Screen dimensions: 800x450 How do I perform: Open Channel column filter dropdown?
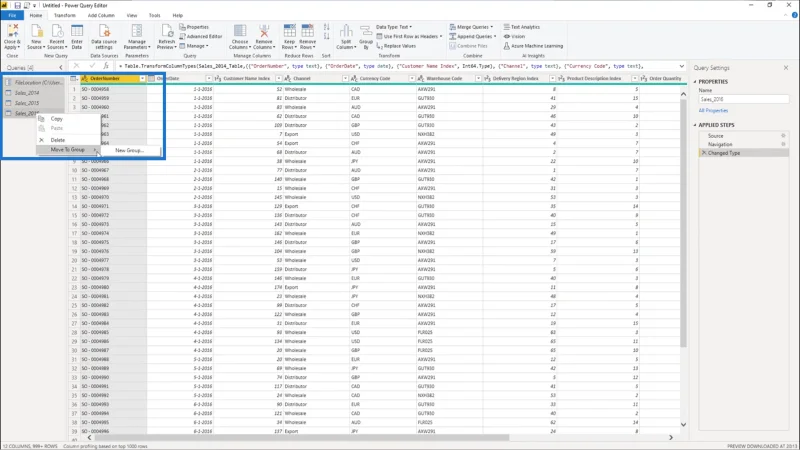point(345,79)
